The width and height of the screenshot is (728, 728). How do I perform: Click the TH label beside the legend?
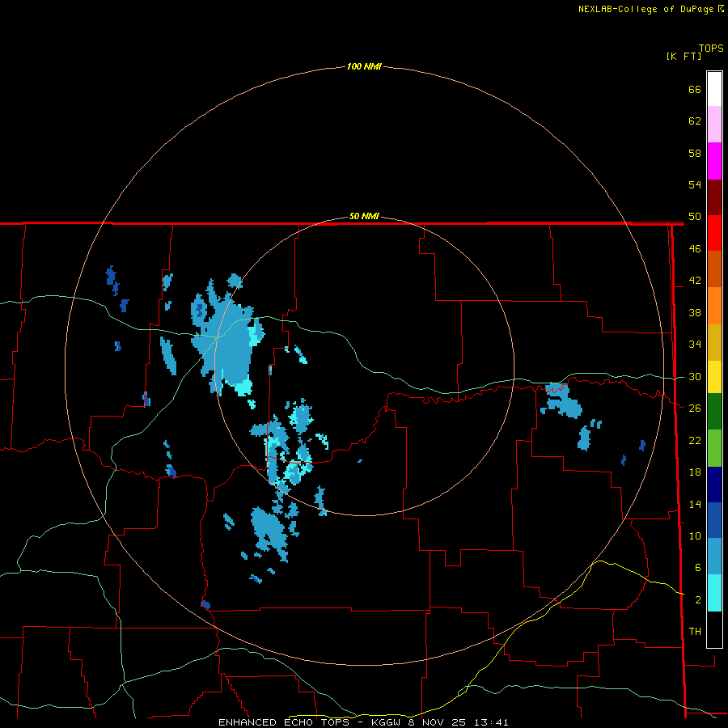coord(695,631)
